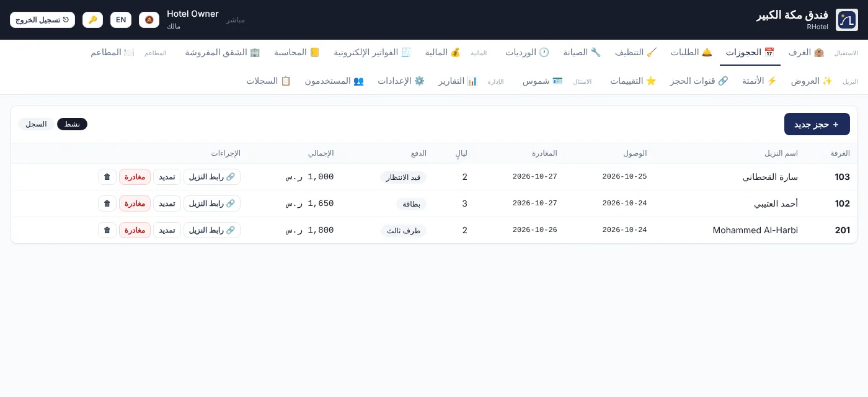Click room number 102 cell

click(842, 203)
